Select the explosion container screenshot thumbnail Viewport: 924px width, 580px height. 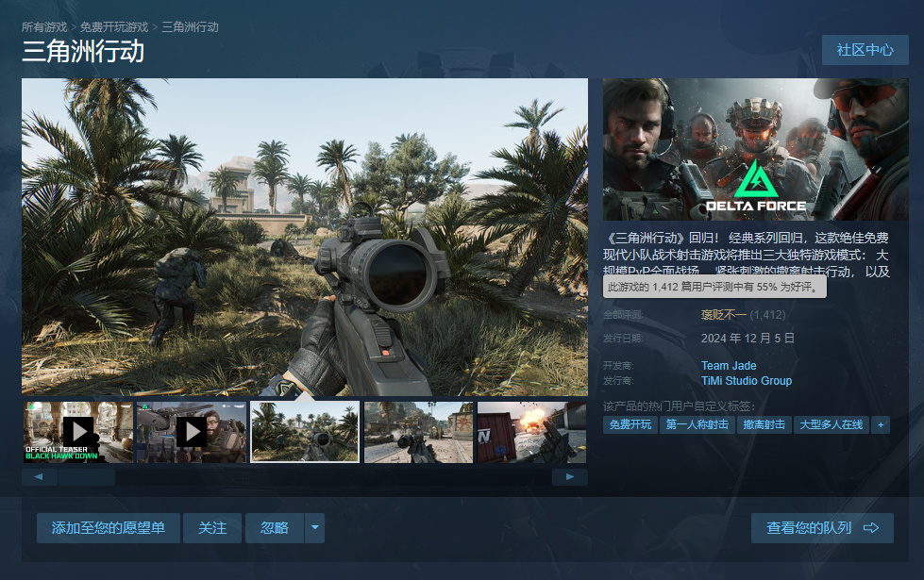[x=531, y=432]
